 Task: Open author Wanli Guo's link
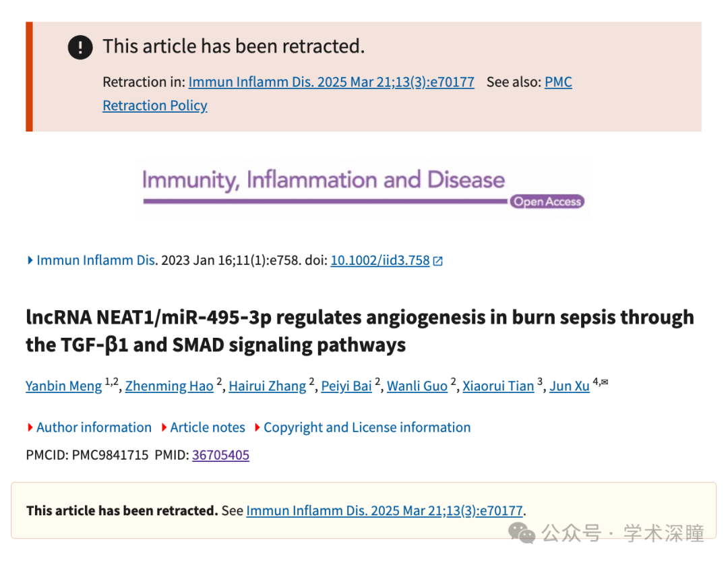417,386
